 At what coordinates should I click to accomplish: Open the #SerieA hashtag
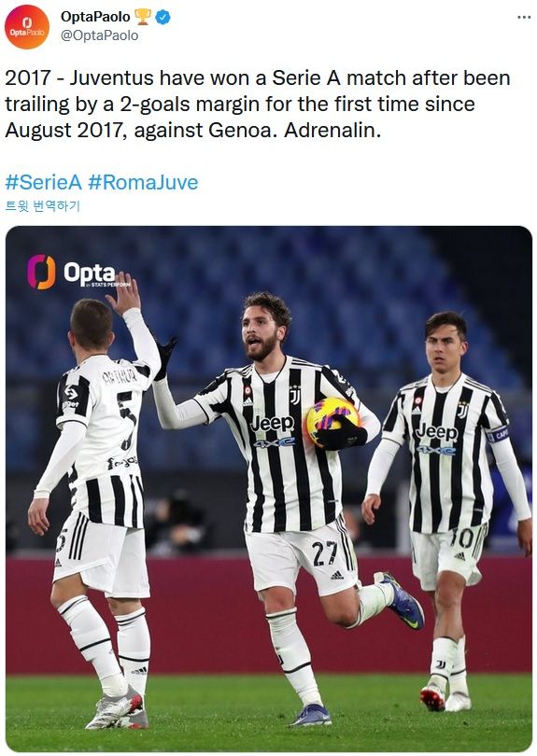pyautogui.click(x=43, y=182)
